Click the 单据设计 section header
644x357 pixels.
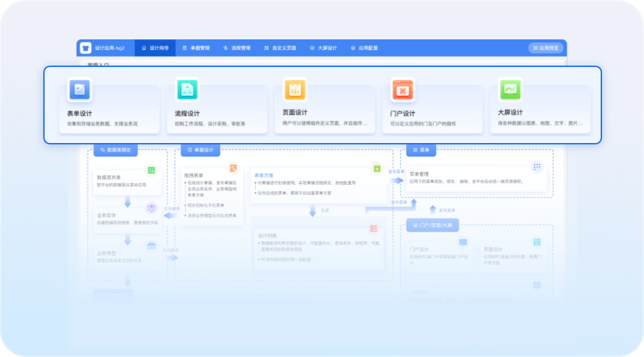(201, 150)
